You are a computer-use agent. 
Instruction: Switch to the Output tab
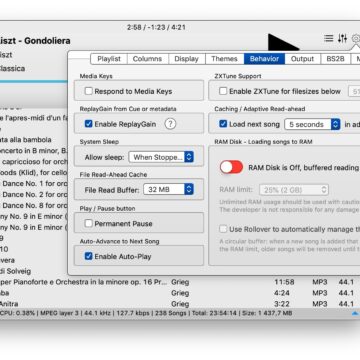(302, 59)
